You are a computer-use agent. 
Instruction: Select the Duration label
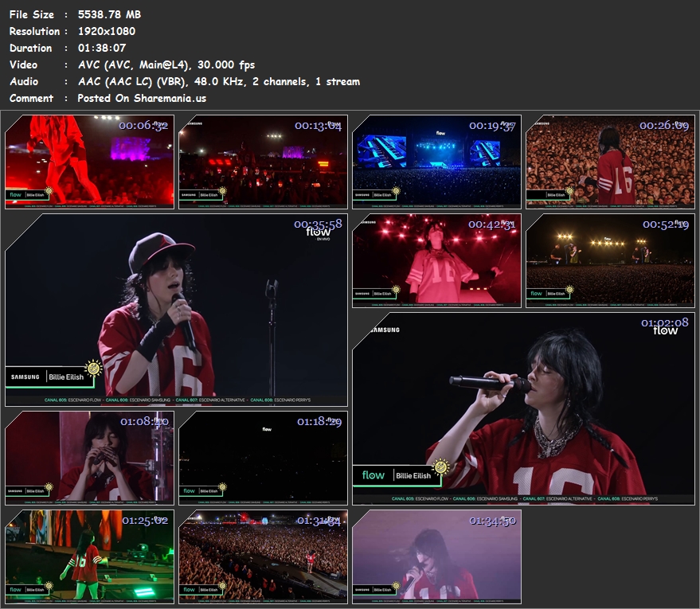pos(30,48)
